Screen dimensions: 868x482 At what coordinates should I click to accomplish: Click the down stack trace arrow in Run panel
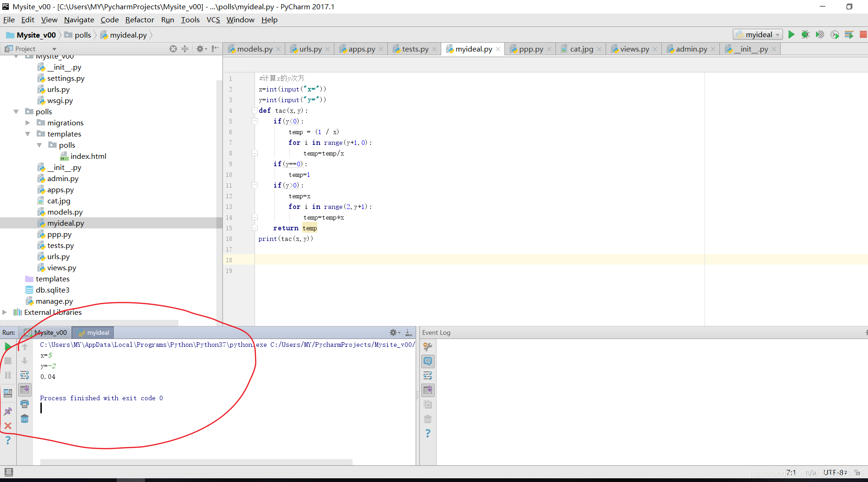(25, 361)
